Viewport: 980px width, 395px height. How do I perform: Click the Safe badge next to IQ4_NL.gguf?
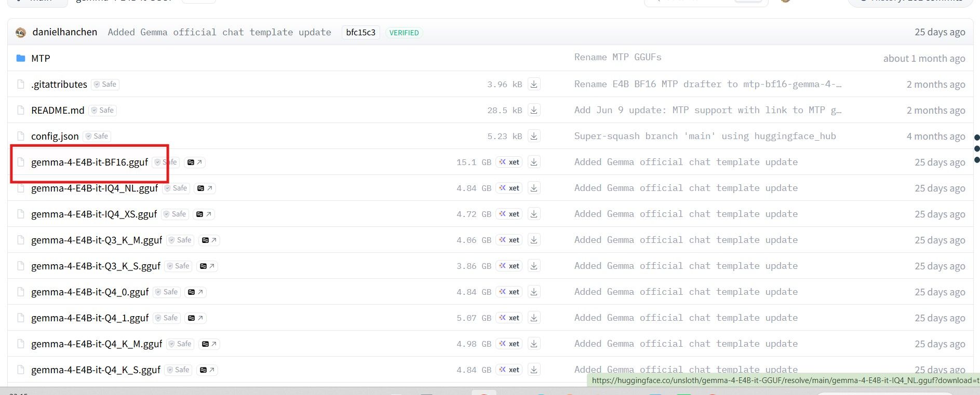pos(176,188)
